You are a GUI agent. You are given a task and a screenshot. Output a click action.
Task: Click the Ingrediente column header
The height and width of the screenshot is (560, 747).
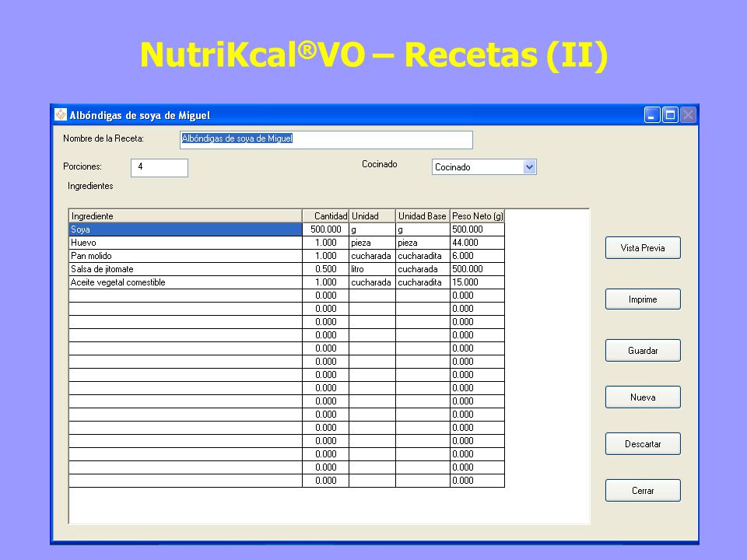185,216
